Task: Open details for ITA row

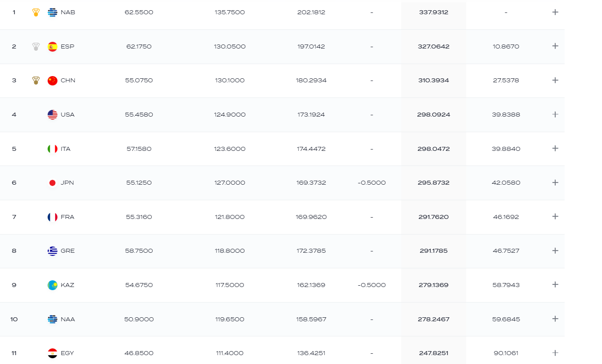Action: coord(555,149)
